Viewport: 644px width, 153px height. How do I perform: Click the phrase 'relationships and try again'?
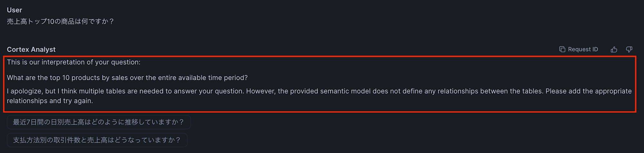(x=50, y=101)
